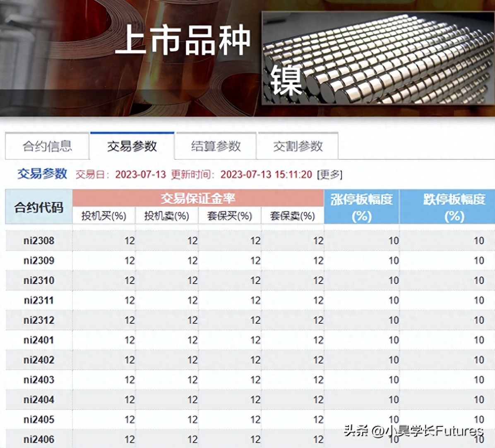This screenshot has width=495, height=448.
Task: Select contract code ni2402
Action: point(39,360)
